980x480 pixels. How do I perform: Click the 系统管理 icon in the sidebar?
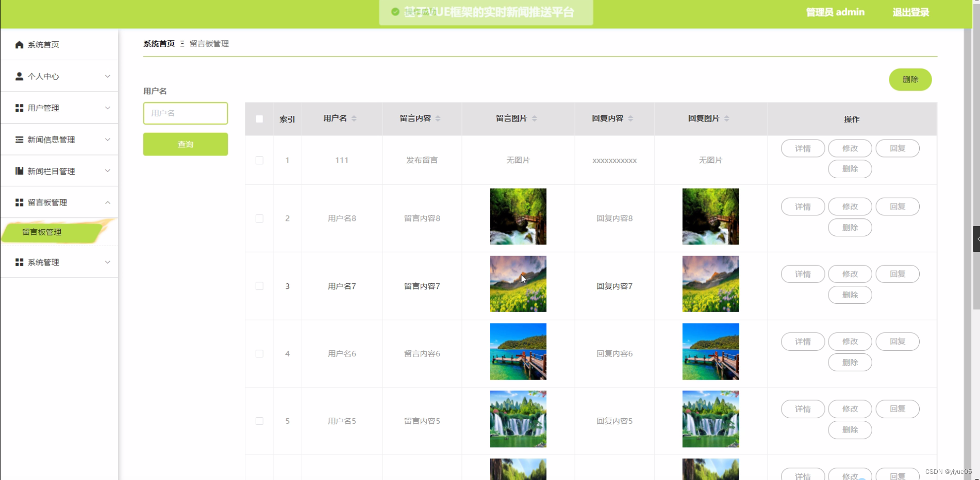(19, 262)
